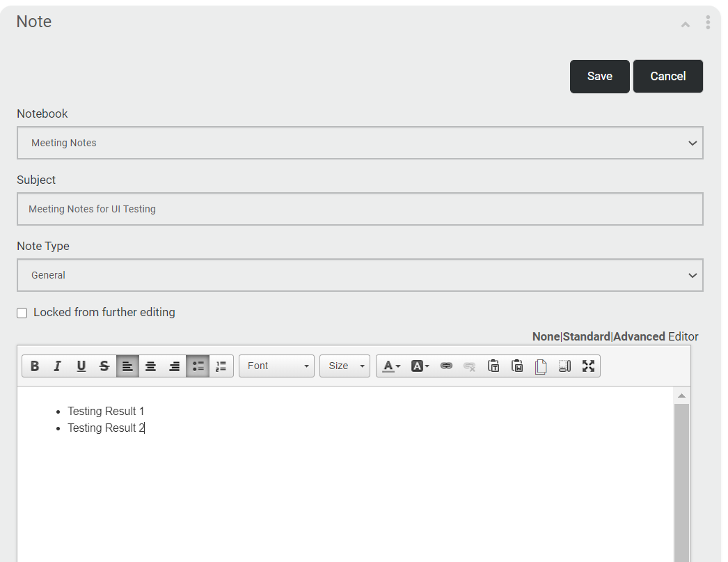
Task: Open the Note Type dropdown showing General
Action: point(361,275)
